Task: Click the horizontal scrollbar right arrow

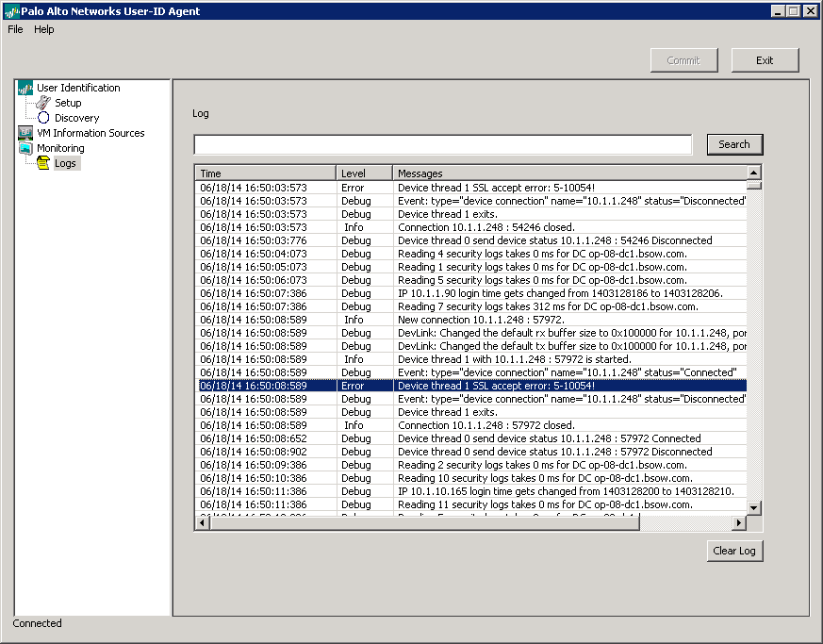Action: pos(739,522)
